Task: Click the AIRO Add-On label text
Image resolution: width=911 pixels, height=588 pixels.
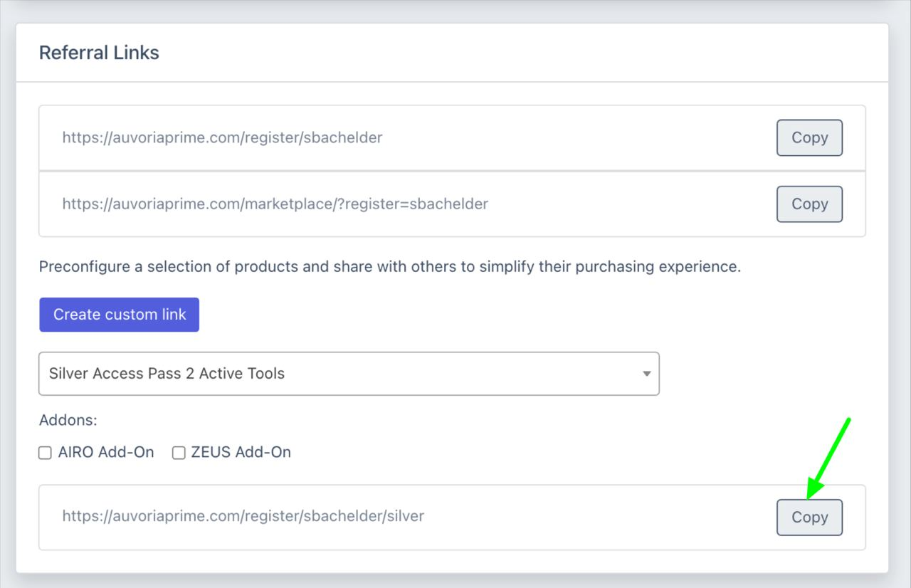Action: click(106, 452)
